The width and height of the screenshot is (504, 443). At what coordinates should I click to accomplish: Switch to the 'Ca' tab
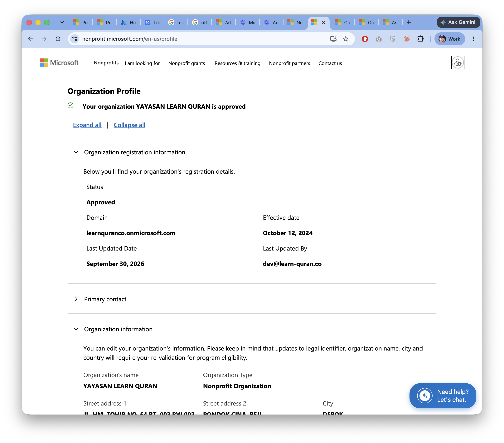(x=342, y=22)
